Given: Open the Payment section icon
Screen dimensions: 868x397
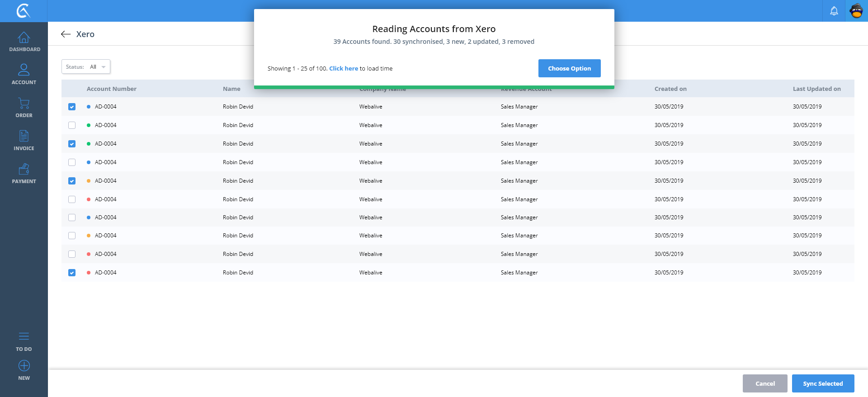Looking at the screenshot, I should 24,170.
